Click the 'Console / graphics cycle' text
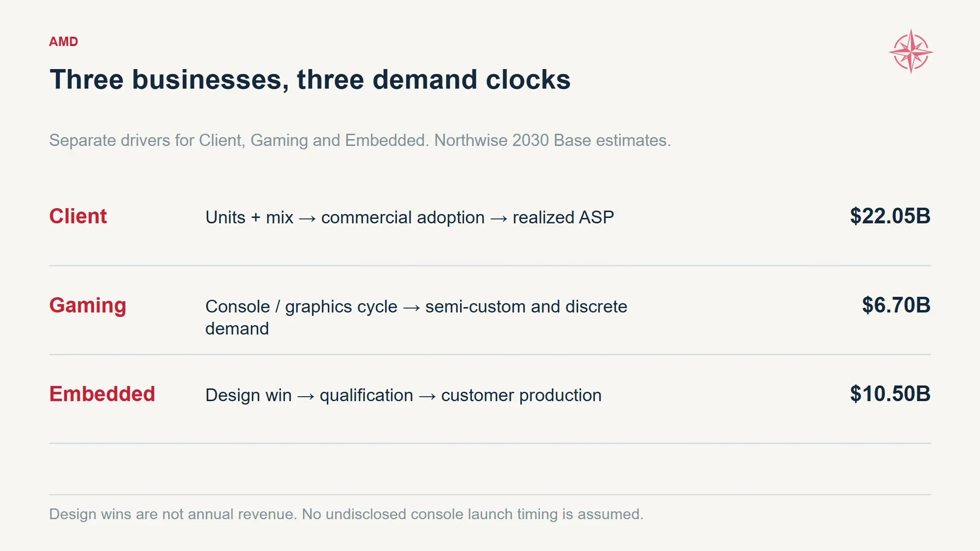Viewport: 980px width, 551px height. (x=301, y=307)
